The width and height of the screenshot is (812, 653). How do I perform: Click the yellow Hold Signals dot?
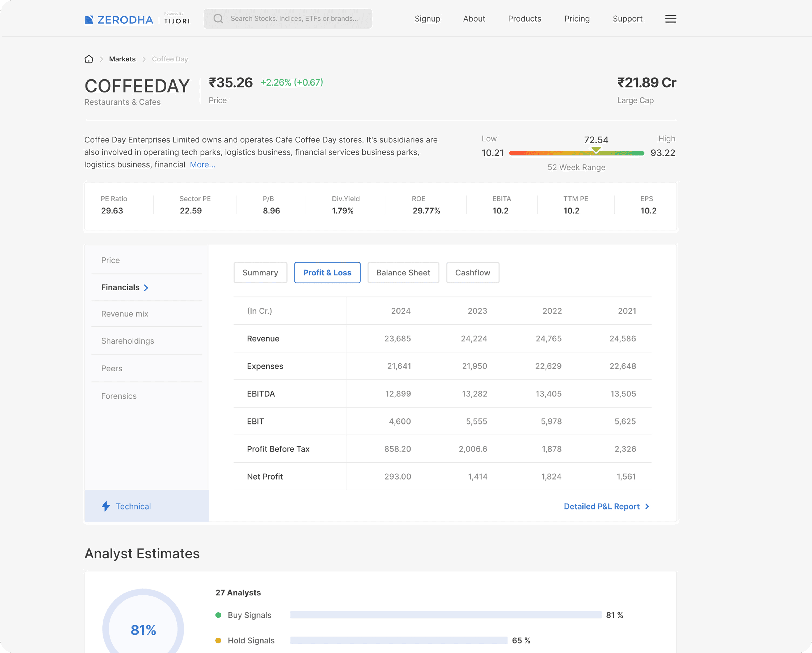pyautogui.click(x=218, y=640)
